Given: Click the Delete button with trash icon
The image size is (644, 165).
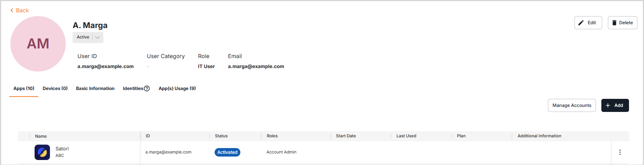Looking at the screenshot, I should (622, 23).
